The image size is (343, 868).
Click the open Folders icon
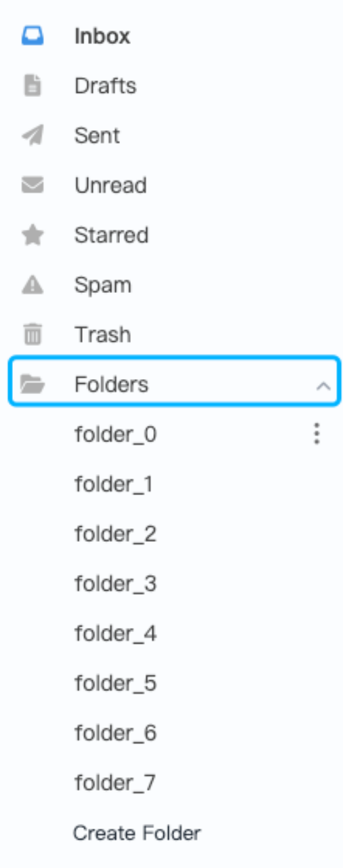(x=33, y=384)
